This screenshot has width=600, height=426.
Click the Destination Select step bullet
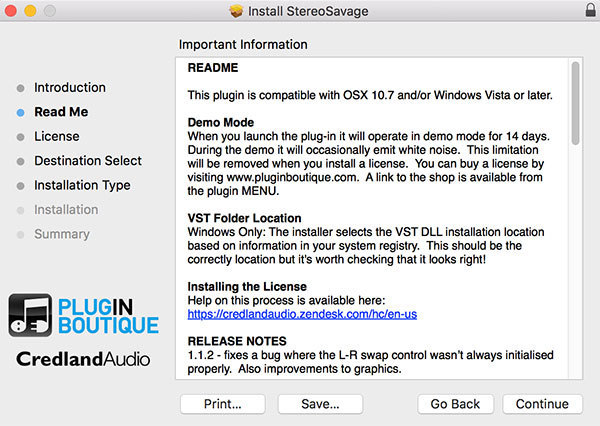click(21, 161)
